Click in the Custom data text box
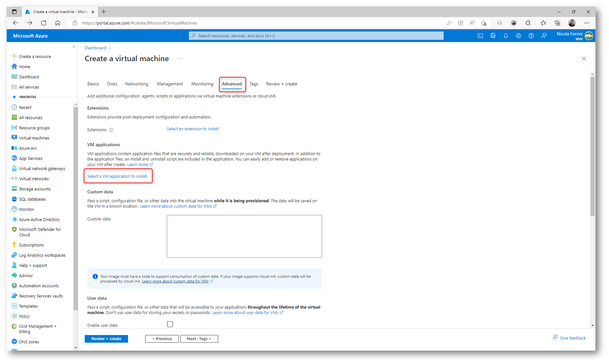 [x=244, y=236]
